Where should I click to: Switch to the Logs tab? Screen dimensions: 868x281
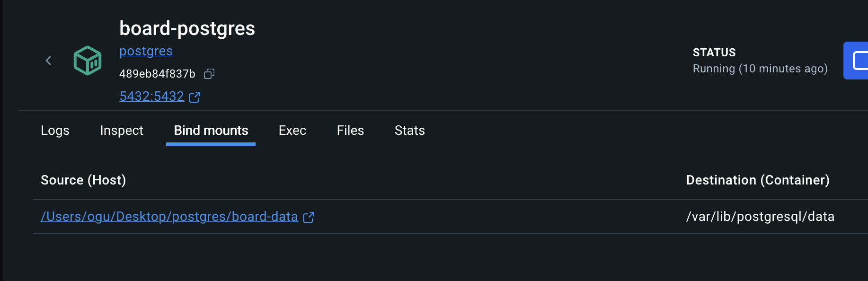pos(55,131)
